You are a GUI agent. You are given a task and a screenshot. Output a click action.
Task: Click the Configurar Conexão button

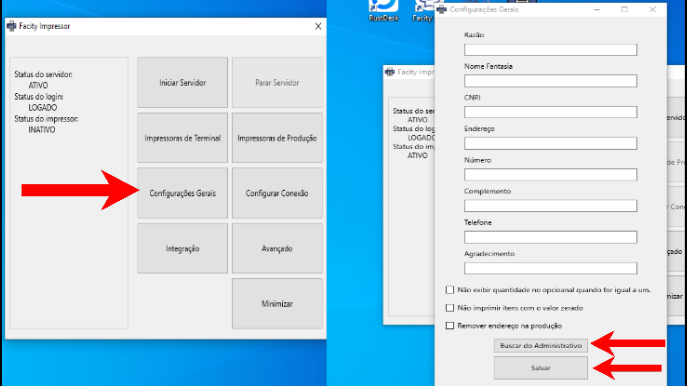click(277, 193)
